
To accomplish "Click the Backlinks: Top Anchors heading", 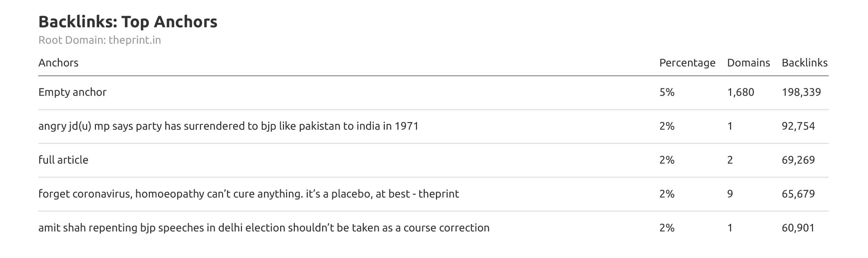I will click(x=128, y=22).
